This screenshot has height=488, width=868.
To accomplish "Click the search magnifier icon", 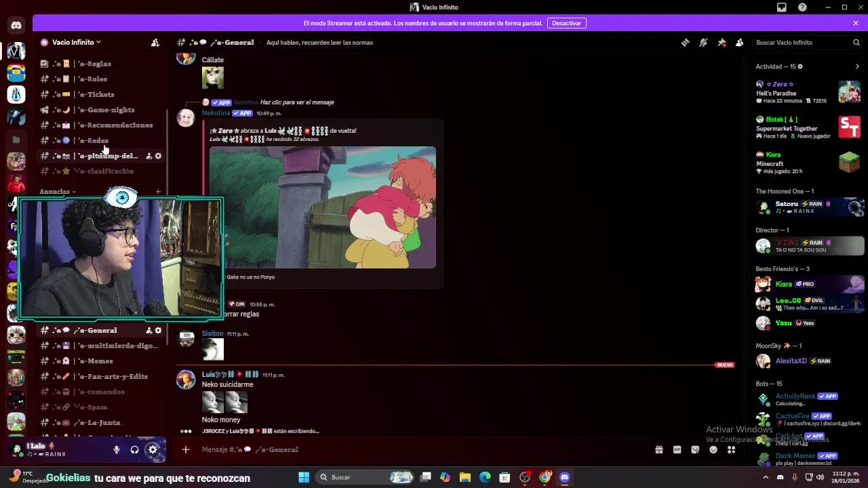I will pos(856,43).
